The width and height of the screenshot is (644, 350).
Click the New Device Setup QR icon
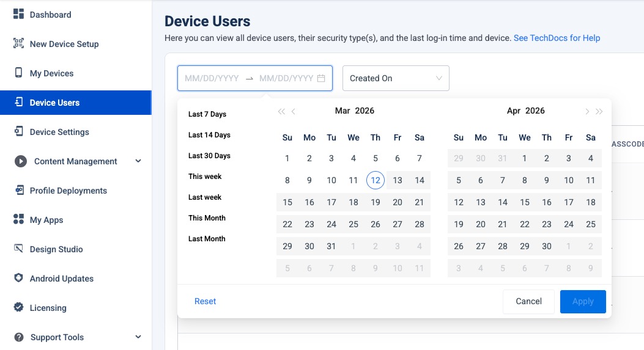[18, 43]
